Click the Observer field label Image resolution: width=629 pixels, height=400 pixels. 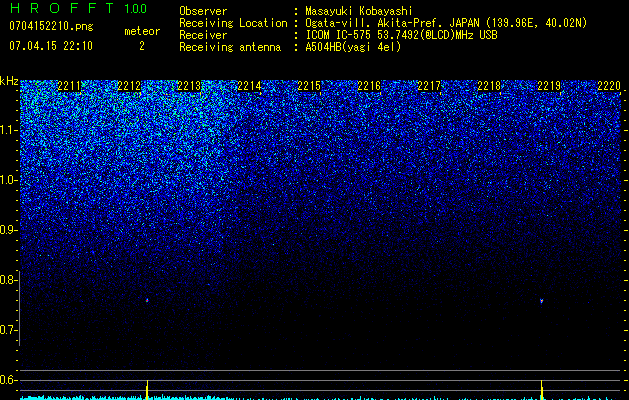click(x=203, y=11)
